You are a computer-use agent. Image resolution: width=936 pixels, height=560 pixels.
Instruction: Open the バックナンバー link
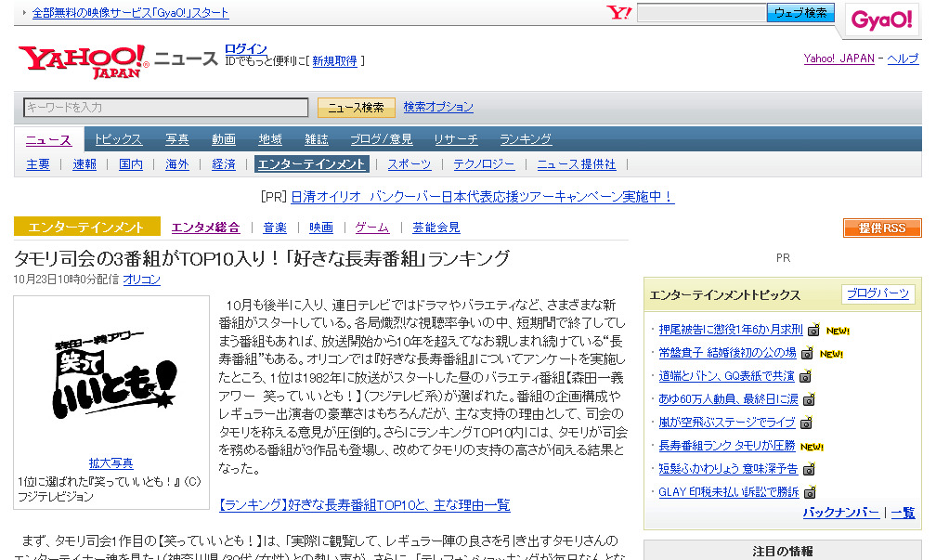pyautogui.click(x=841, y=513)
